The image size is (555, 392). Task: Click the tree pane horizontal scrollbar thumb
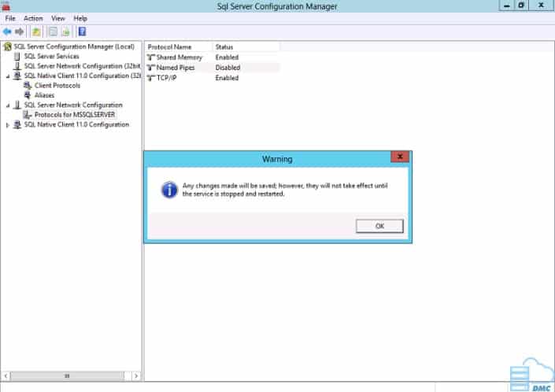(x=67, y=375)
